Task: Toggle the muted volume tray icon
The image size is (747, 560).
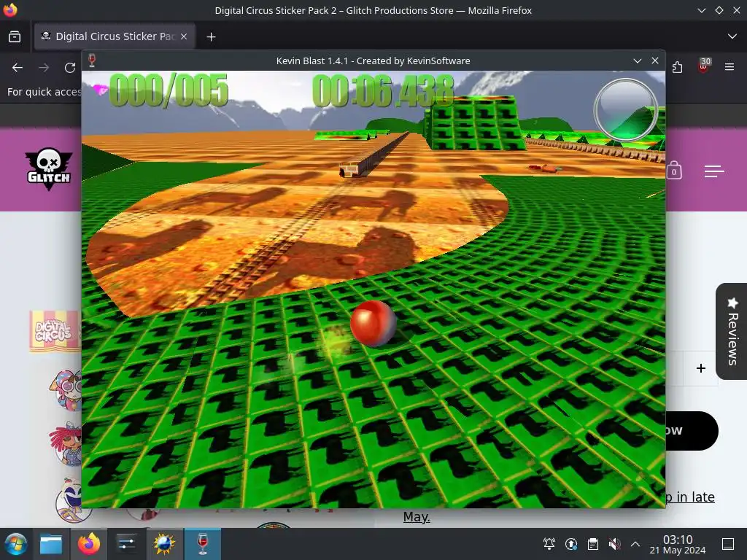Action: click(614, 544)
